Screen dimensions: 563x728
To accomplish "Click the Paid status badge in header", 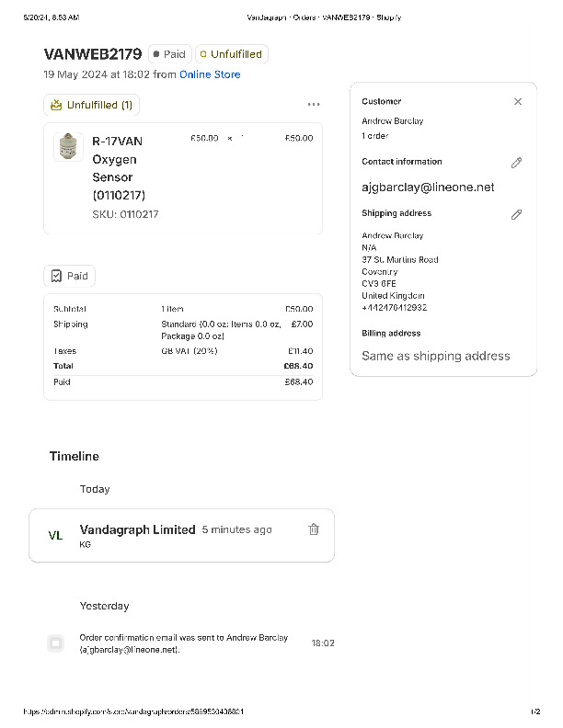I will pyautogui.click(x=169, y=54).
